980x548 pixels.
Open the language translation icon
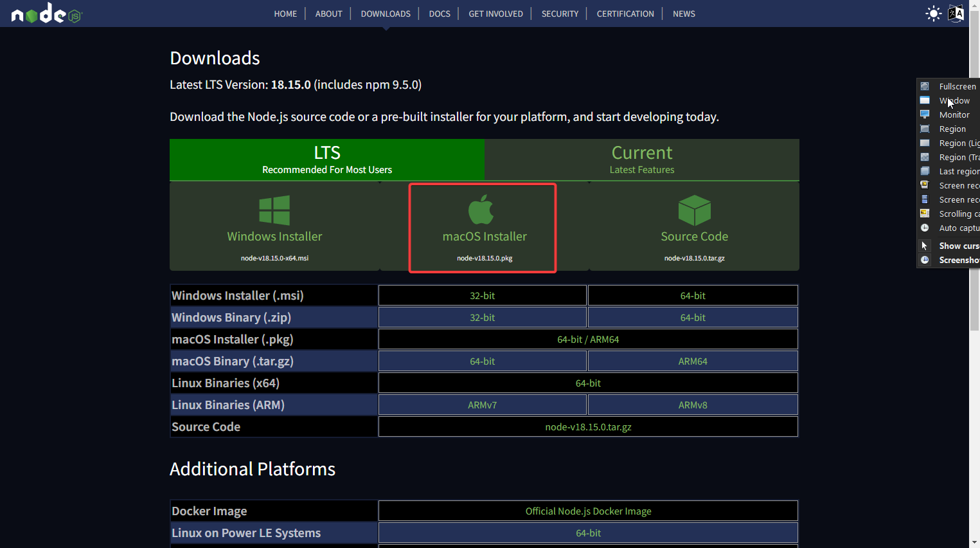click(x=956, y=14)
